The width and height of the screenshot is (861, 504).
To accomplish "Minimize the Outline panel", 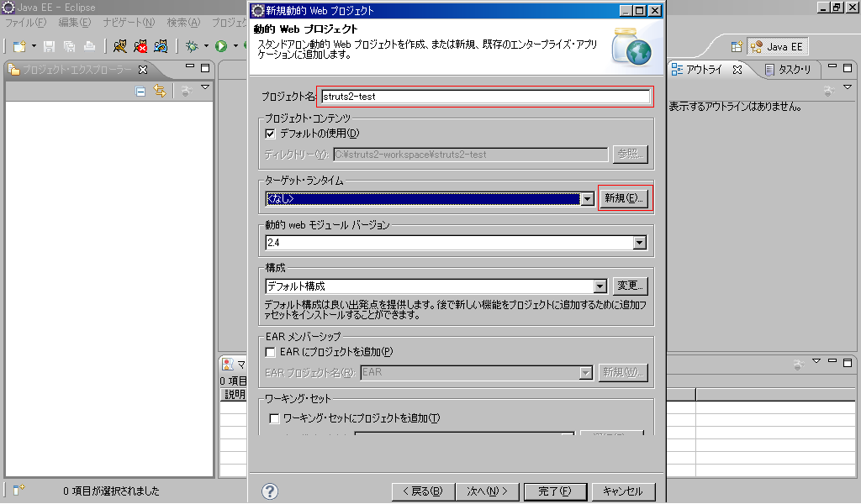I will point(832,66).
